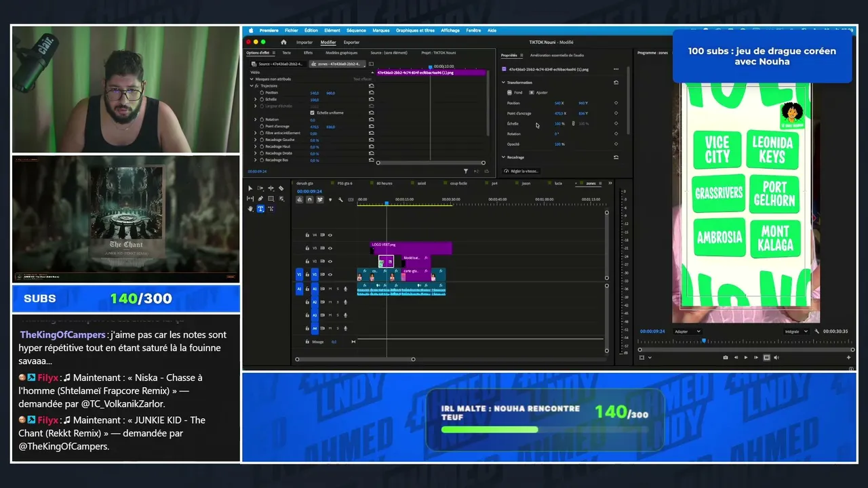This screenshot has height=488, width=868.
Task: Select the Type text tool
Action: pos(260,209)
